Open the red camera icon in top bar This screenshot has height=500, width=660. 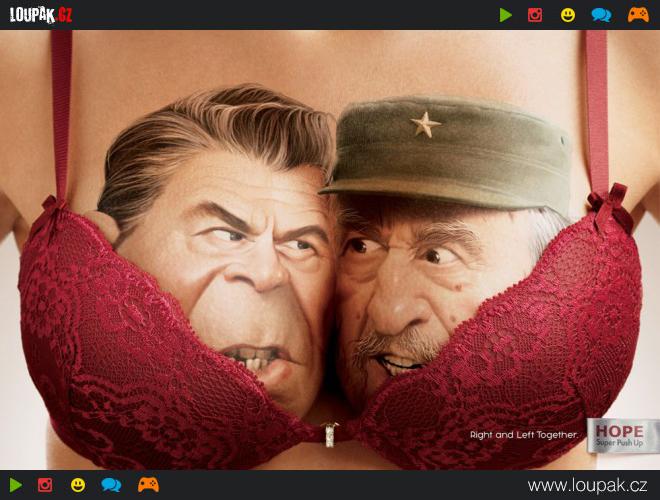(535, 15)
